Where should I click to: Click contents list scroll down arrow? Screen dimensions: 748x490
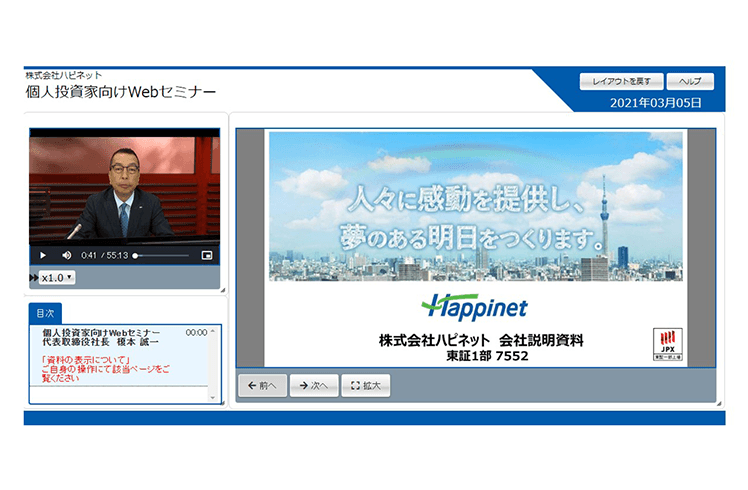click(213, 397)
